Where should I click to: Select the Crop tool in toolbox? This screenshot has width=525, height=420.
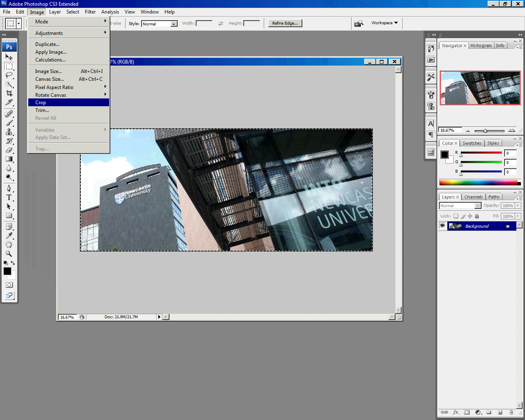click(9, 93)
